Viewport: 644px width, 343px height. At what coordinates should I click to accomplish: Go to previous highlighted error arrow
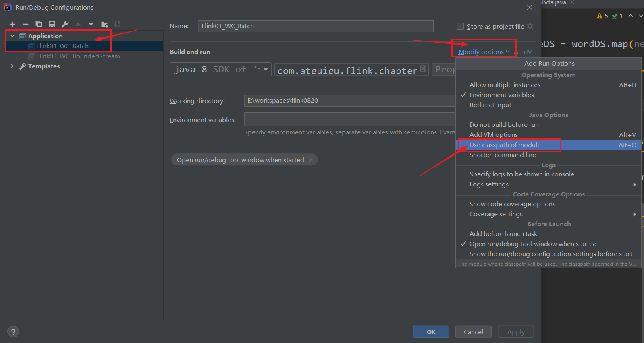[631, 16]
